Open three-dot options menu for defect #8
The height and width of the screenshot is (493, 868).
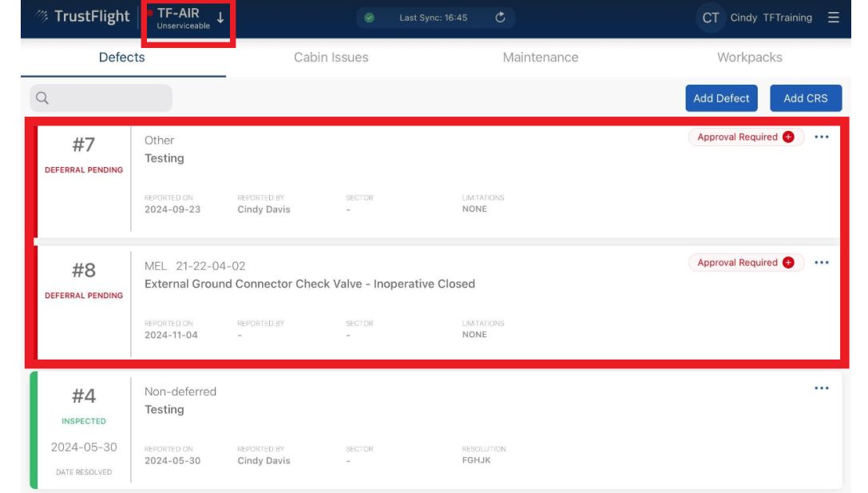822,263
